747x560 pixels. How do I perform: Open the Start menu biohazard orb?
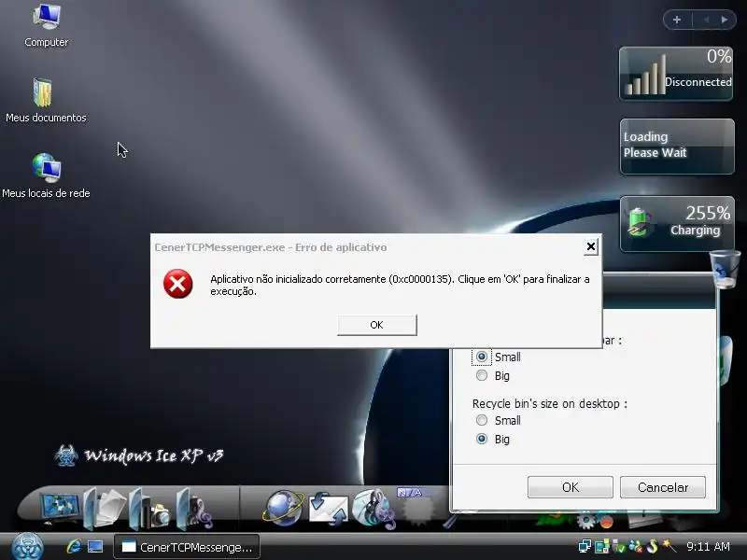(x=28, y=546)
